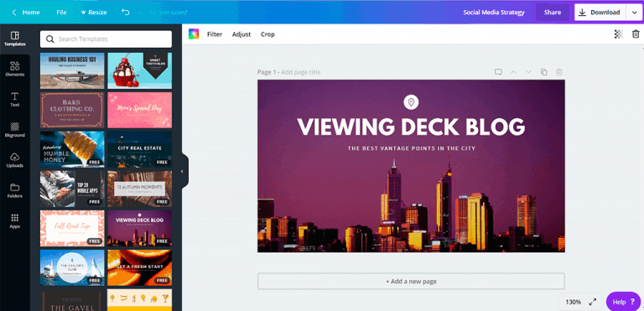Screen dimensions: 644x311
Task: Select the Viewing Deck Blog template thumbnail
Action: click(x=140, y=228)
